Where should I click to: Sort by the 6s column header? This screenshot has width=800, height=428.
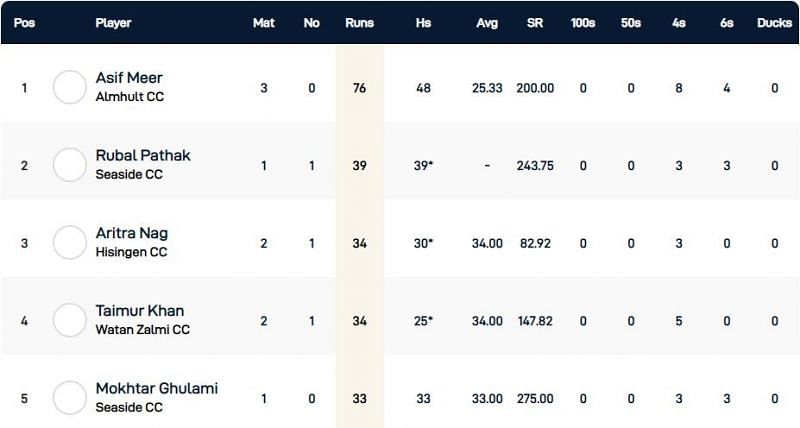(x=726, y=23)
